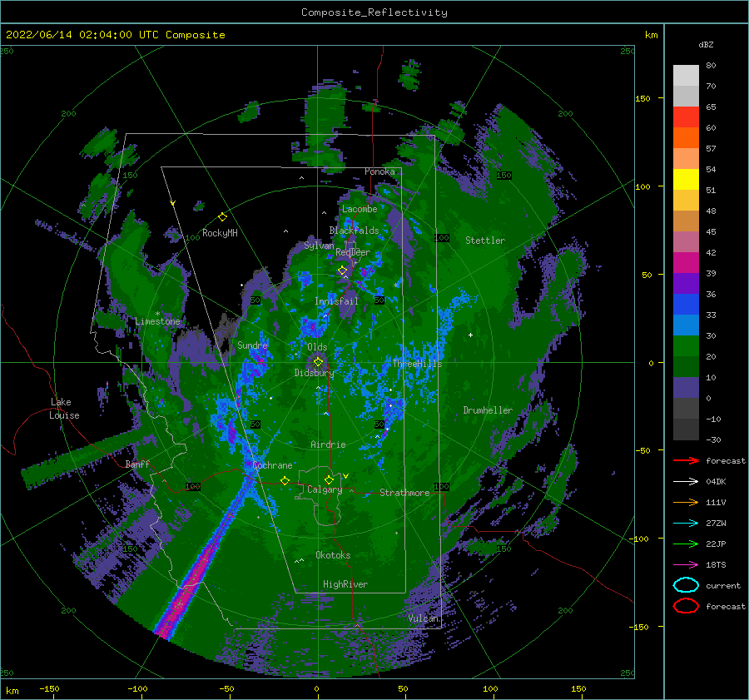Click the magenta 18TS arrow icon
The width and height of the screenshot is (749, 700).
coord(686,565)
